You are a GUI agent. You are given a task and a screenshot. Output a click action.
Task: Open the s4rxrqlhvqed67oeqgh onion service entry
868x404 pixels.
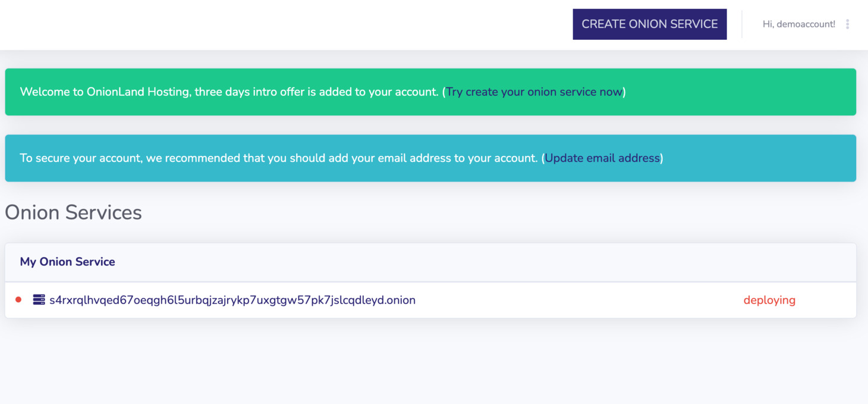pos(232,300)
